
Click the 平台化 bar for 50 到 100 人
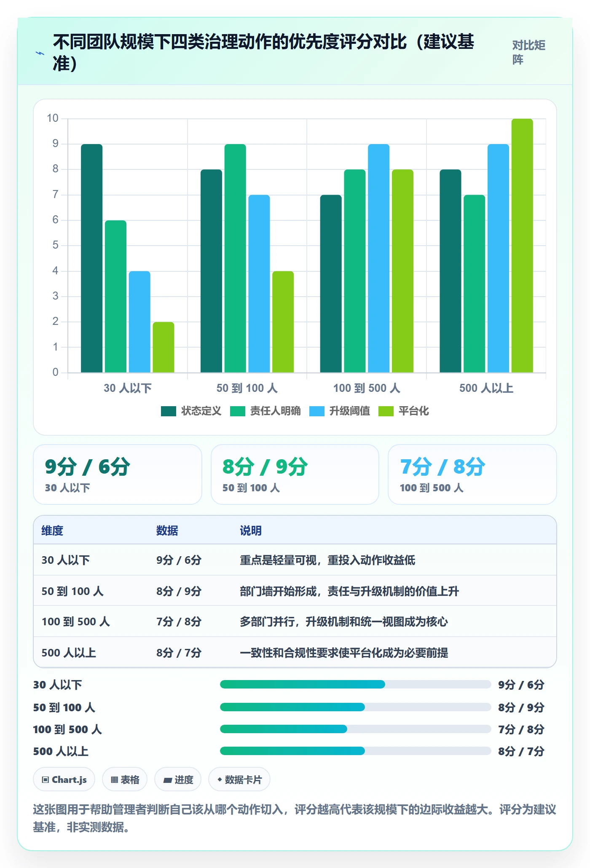pyautogui.click(x=283, y=322)
